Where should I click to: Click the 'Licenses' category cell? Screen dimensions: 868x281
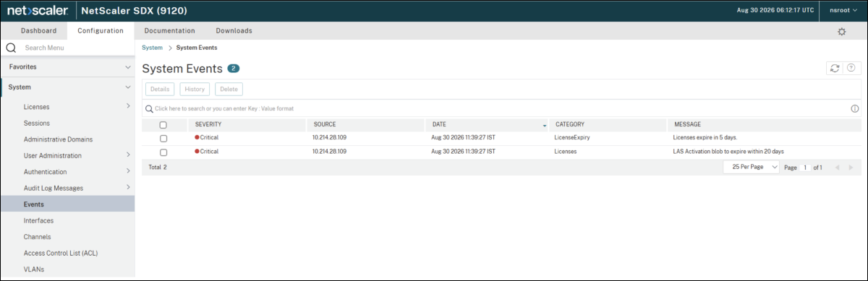566,152
